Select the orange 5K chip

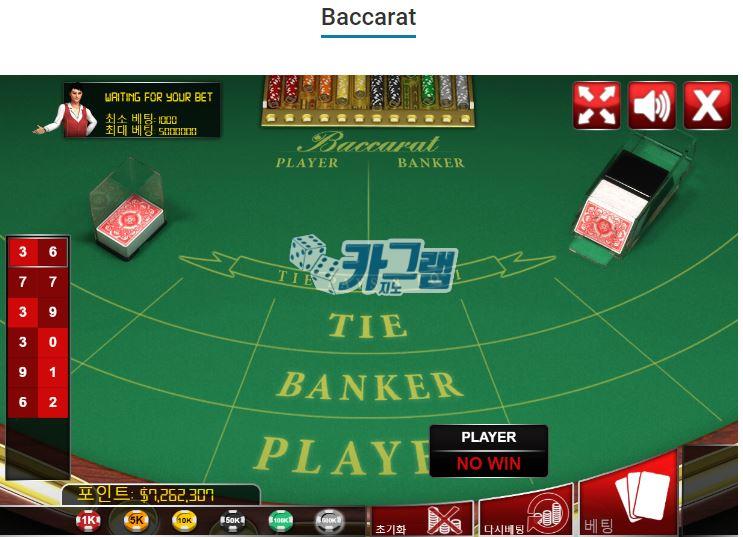tap(136, 520)
